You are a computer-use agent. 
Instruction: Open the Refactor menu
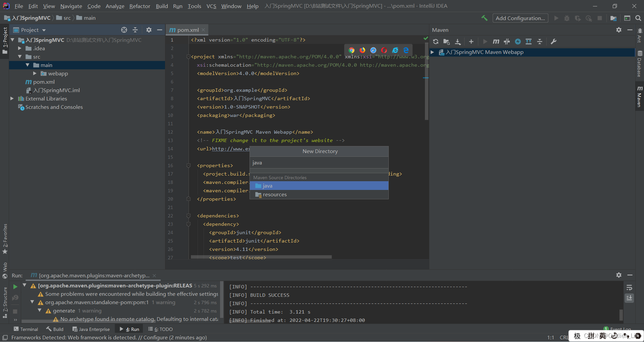pyautogui.click(x=140, y=6)
